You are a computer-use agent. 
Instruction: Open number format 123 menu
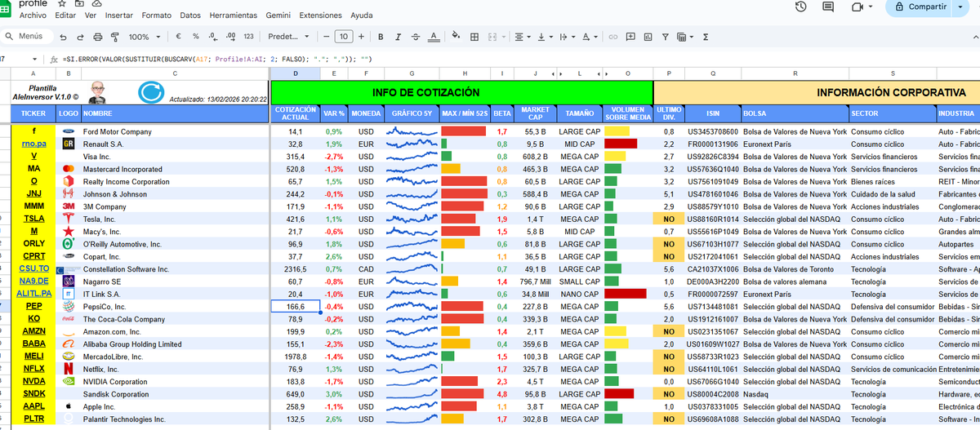pyautogui.click(x=248, y=37)
